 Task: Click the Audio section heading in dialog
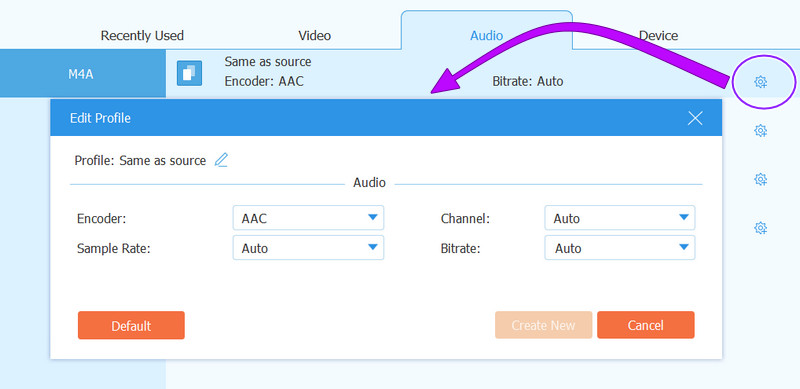[369, 182]
